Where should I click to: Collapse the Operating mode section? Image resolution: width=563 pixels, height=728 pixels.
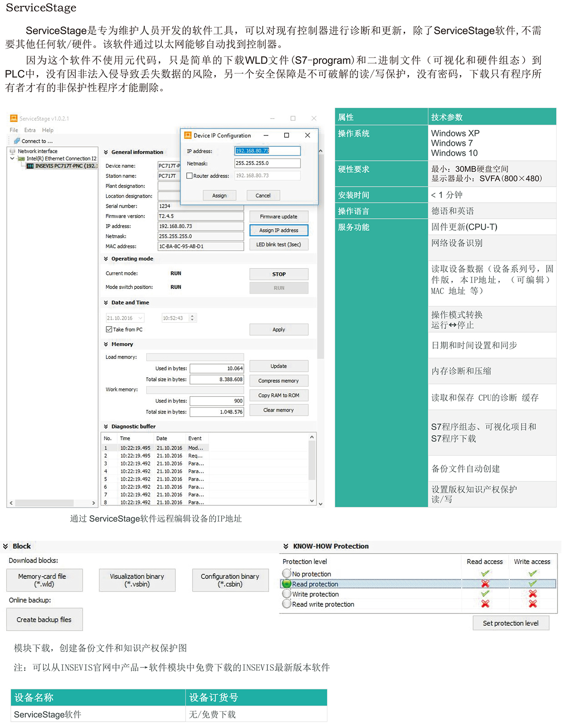pyautogui.click(x=106, y=259)
